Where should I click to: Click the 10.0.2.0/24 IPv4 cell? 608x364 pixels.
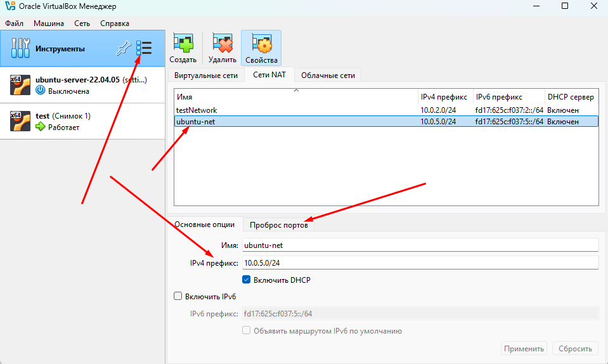tap(438, 110)
